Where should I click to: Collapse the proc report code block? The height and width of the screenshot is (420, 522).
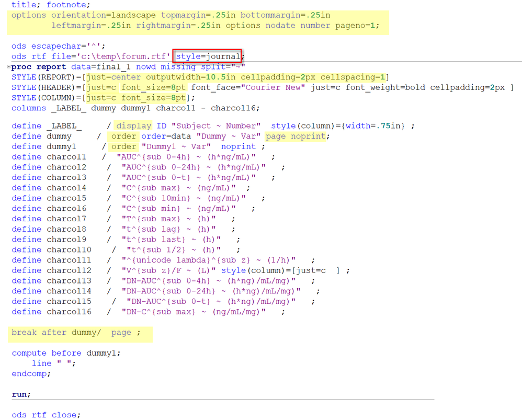click(x=9, y=66)
